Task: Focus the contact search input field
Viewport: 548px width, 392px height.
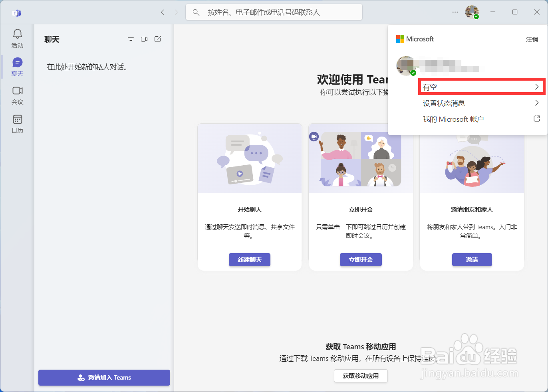Action: tap(274, 12)
